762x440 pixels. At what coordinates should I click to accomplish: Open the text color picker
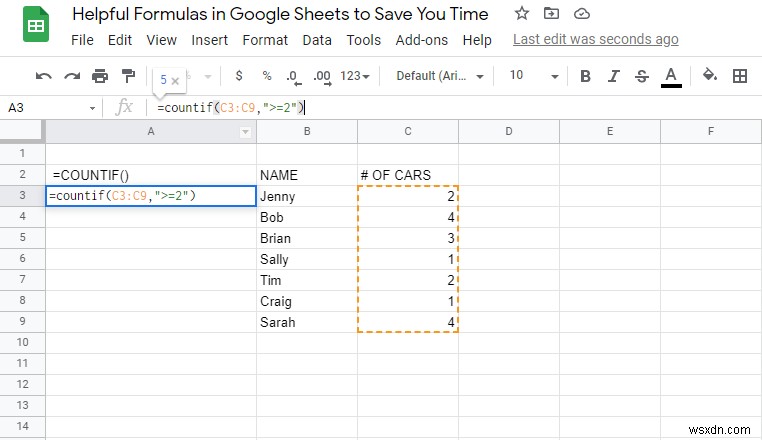point(671,76)
